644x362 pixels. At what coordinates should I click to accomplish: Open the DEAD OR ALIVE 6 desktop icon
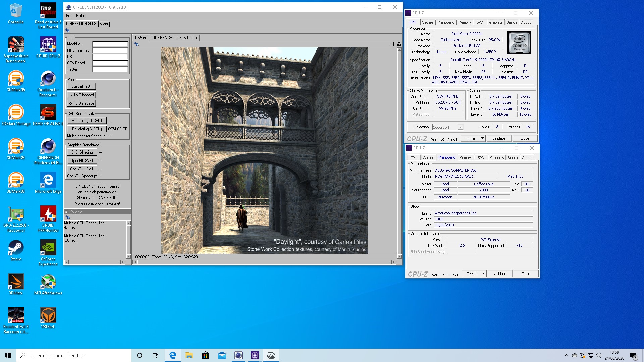[x=48, y=115]
